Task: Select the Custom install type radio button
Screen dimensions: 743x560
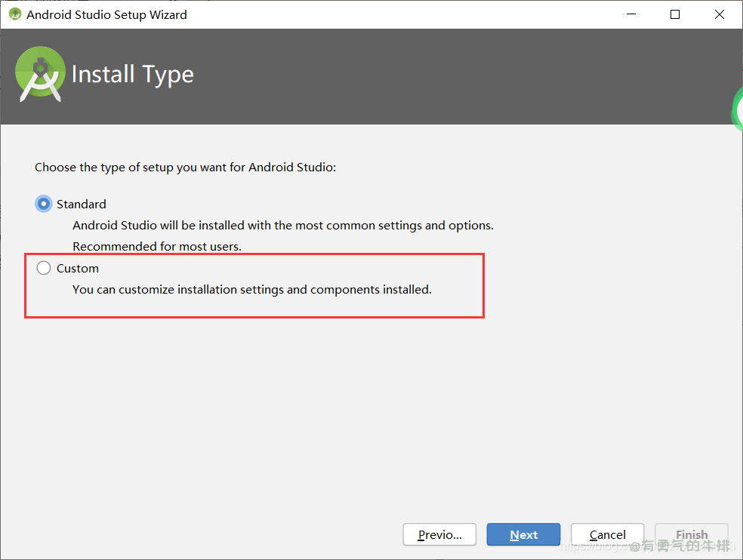Action: (x=44, y=268)
